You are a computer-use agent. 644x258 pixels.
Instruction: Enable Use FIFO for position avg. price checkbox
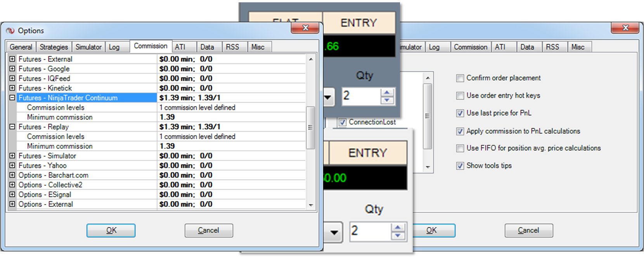pos(460,148)
